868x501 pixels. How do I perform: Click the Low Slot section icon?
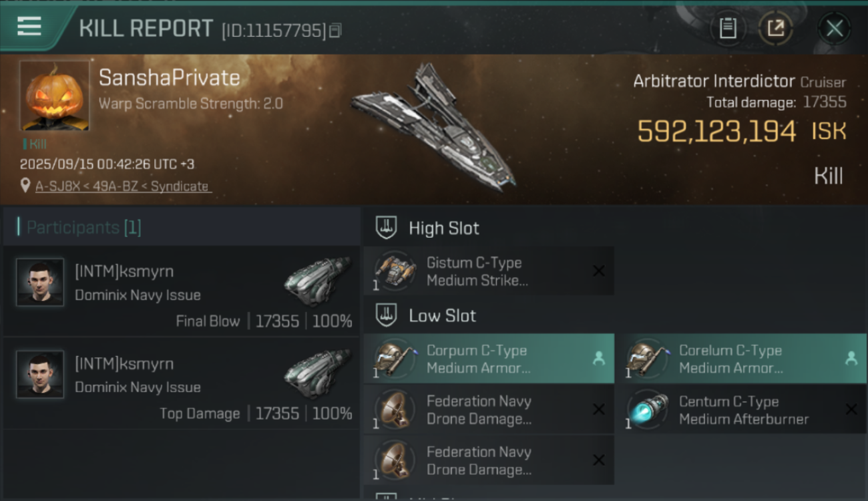(x=387, y=315)
